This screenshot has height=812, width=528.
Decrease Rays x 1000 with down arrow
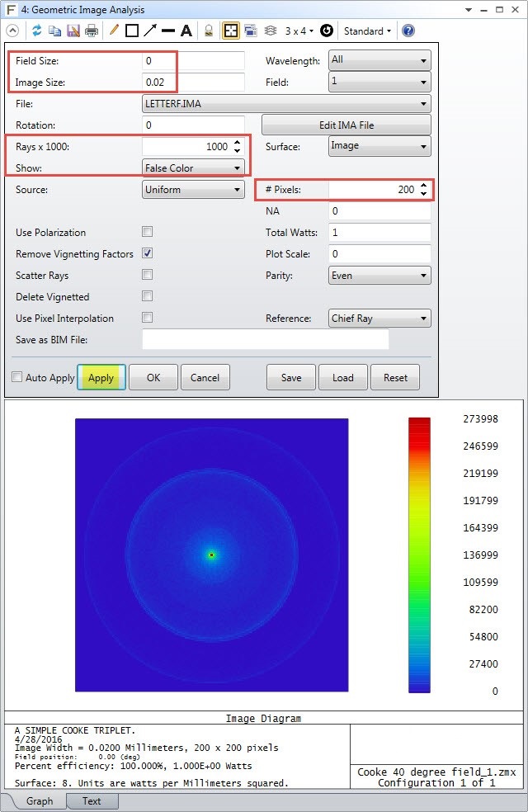click(x=237, y=151)
